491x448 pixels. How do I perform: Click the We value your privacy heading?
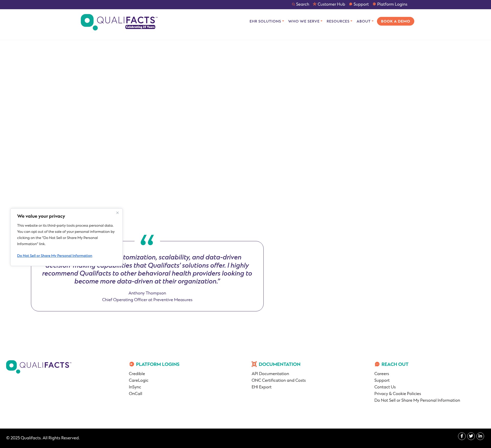41,216
